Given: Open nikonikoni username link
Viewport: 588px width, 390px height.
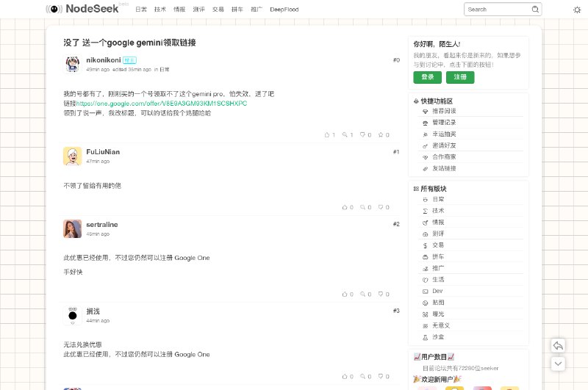Looking at the screenshot, I should (x=104, y=60).
